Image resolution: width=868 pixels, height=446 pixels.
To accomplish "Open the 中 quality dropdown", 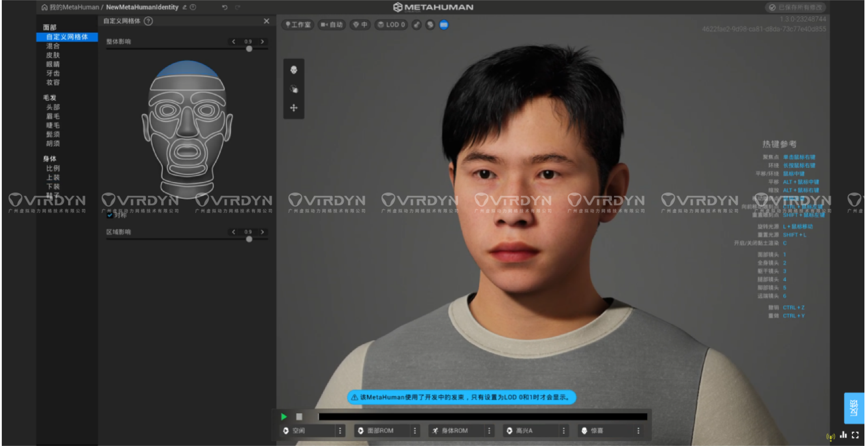I will pyautogui.click(x=360, y=24).
